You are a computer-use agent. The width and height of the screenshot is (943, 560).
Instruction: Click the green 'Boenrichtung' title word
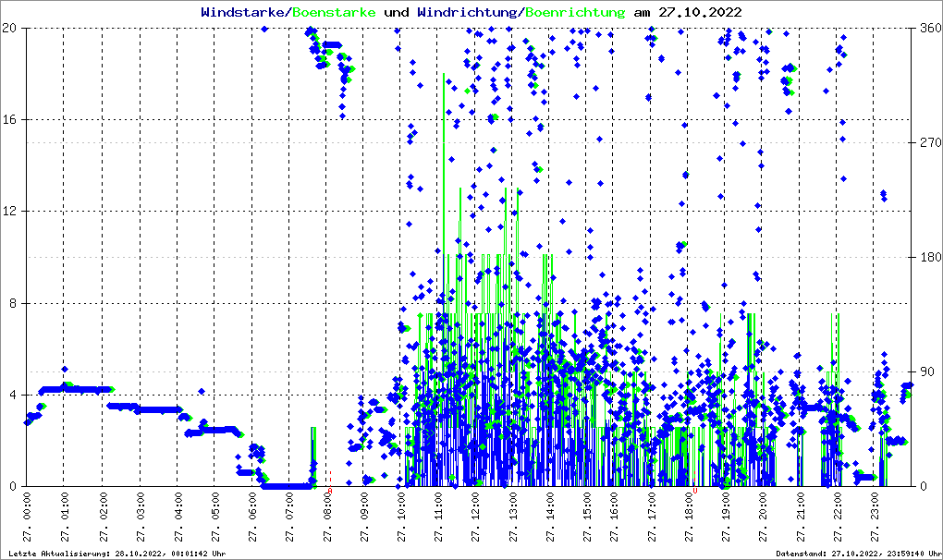[x=576, y=12]
